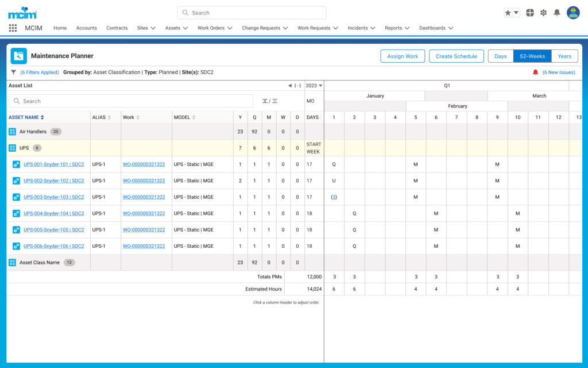Viewport: 588px width, 368px height.
Task: Open the favorites star icon
Action: click(508, 13)
